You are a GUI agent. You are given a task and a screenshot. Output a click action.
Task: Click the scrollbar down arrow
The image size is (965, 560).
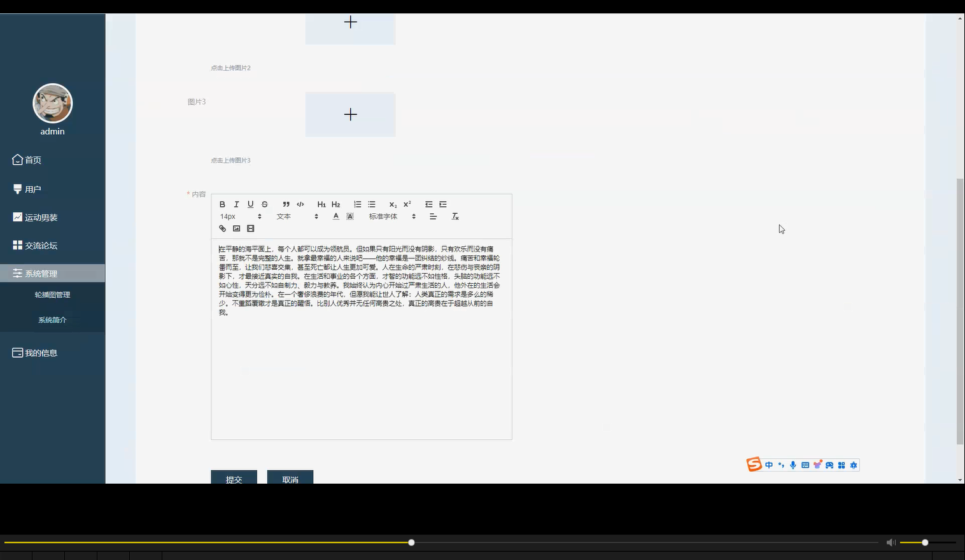coord(960,479)
